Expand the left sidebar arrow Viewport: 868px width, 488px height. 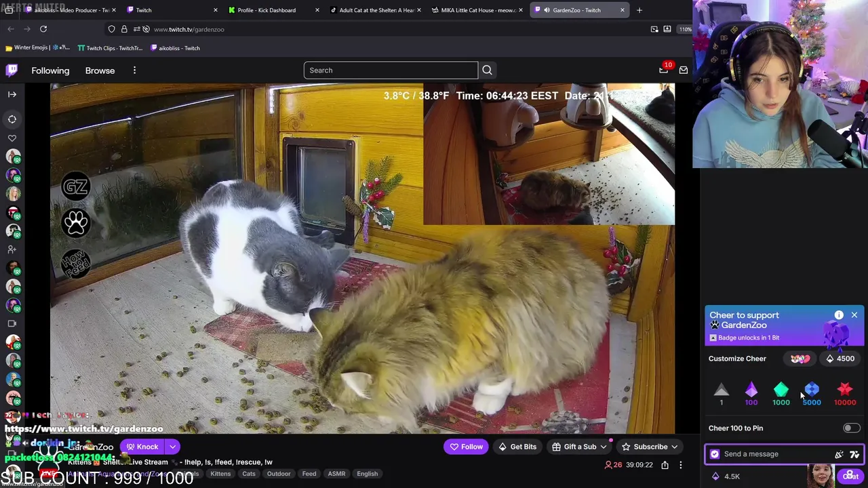click(x=12, y=94)
